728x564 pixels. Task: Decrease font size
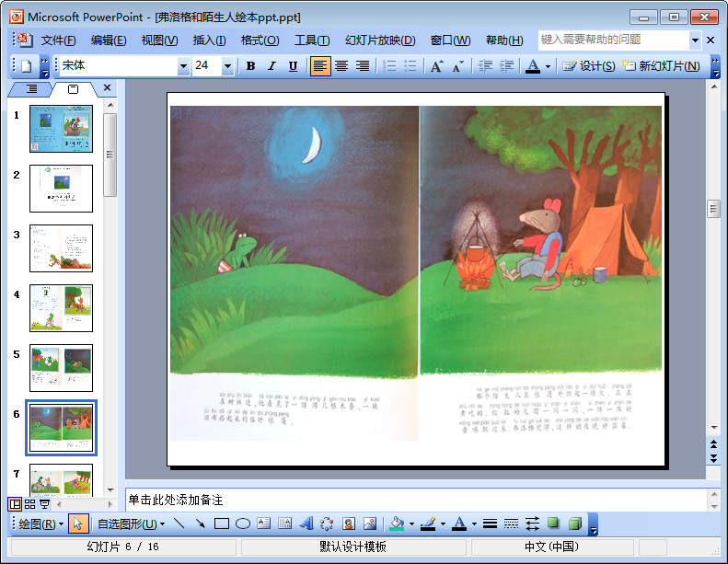point(457,66)
